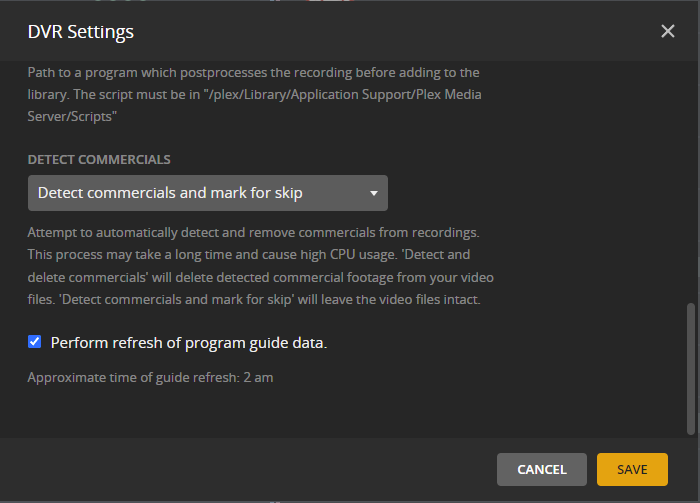Click the scrollbar track below the thumb
Image resolution: width=700 pixels, height=503 pixels.
689,435
